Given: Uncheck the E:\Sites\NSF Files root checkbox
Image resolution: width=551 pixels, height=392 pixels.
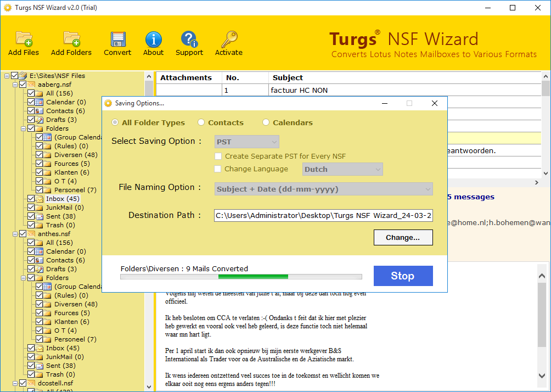Looking at the screenshot, I should (x=14, y=76).
